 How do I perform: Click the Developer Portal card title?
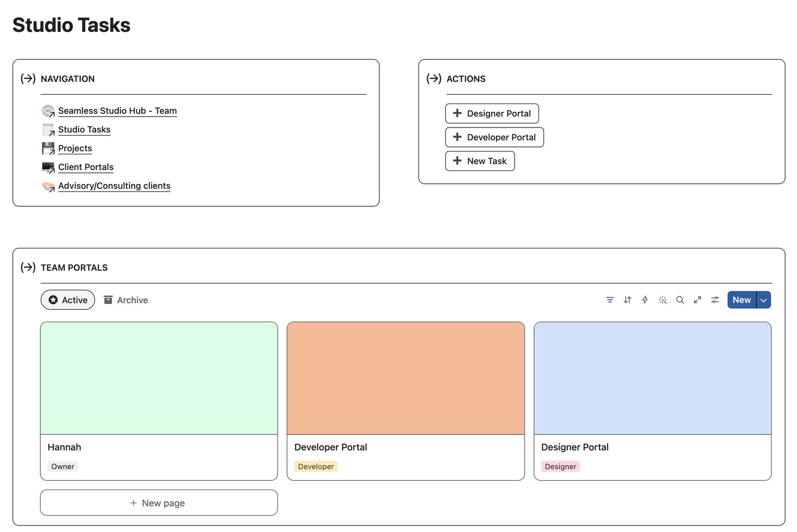pos(331,447)
